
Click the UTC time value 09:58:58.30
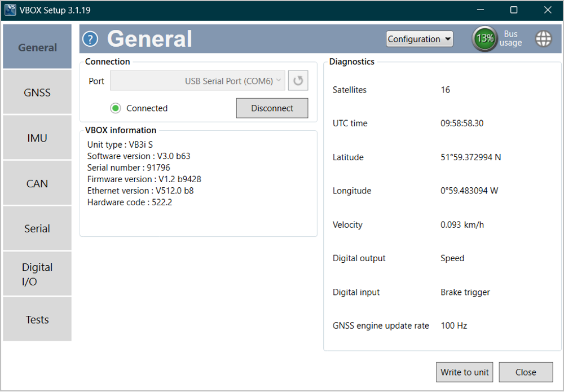pos(462,124)
